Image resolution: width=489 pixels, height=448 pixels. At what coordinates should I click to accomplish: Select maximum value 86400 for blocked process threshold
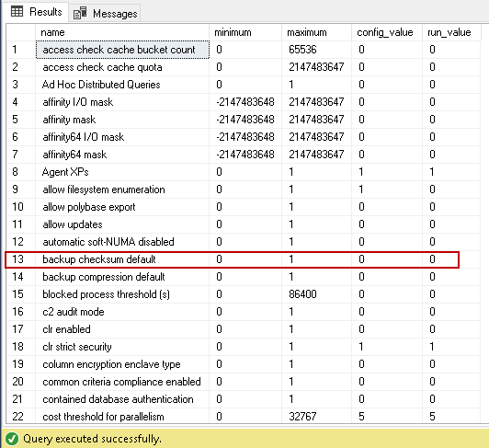coord(317,294)
